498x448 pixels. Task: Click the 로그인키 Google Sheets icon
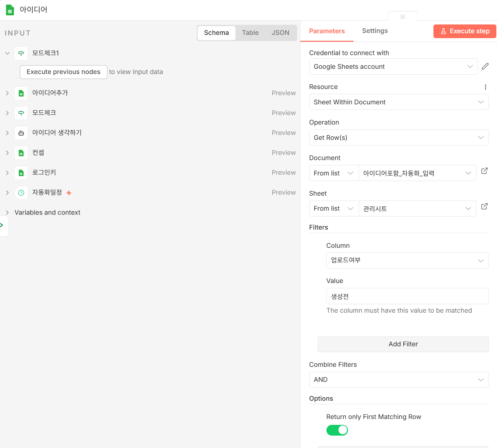point(21,173)
